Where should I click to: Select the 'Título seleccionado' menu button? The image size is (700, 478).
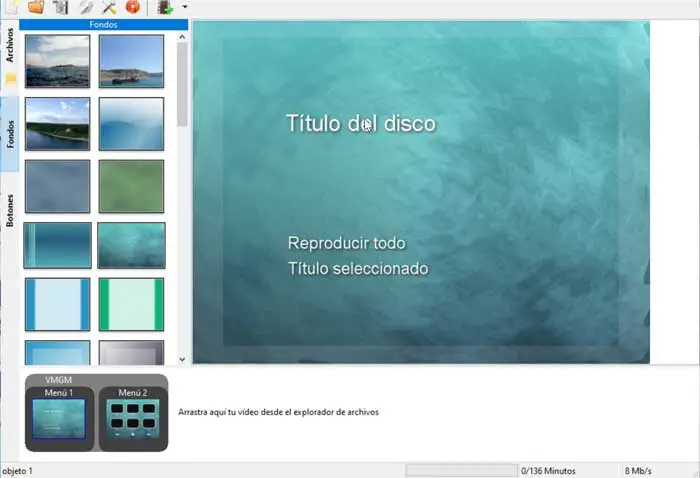[x=358, y=269]
